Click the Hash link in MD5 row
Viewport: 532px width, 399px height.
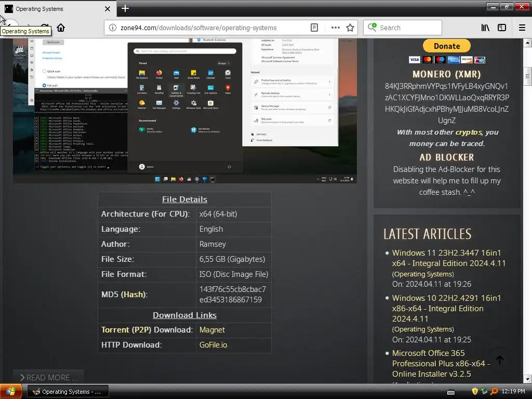pyautogui.click(x=134, y=295)
